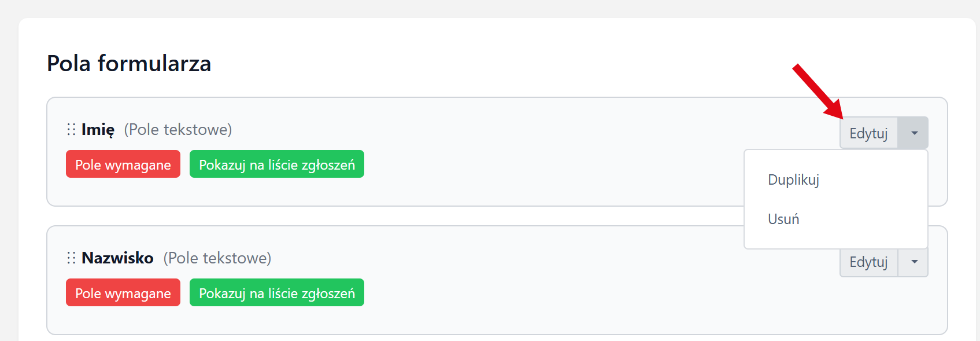Expand the dropdown arrow next to Nazwisko's Edytuj
Image resolution: width=980 pixels, height=341 pixels.
pyautogui.click(x=914, y=262)
